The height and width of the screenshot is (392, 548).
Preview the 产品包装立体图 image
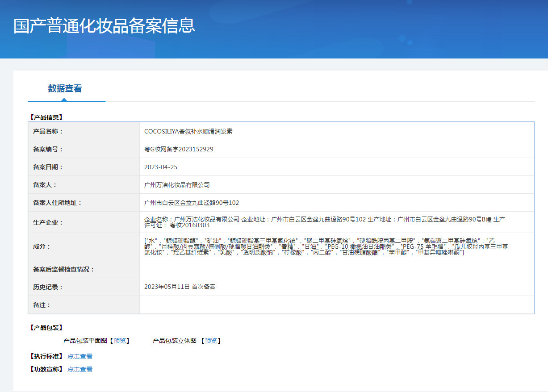click(211, 341)
